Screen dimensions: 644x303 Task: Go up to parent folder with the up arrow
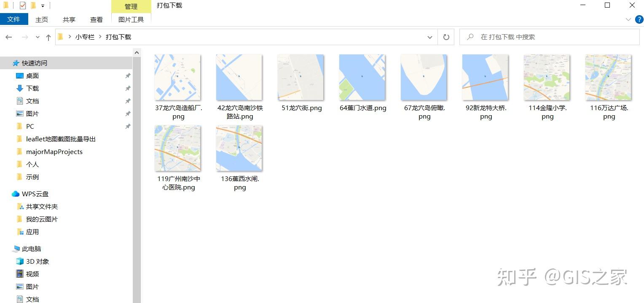click(x=48, y=37)
